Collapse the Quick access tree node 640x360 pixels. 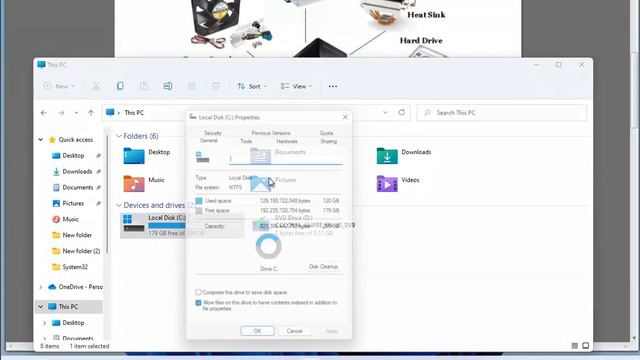(41, 140)
